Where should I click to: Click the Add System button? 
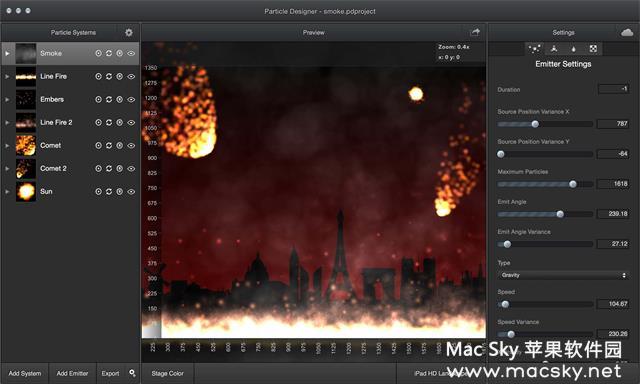point(25,373)
